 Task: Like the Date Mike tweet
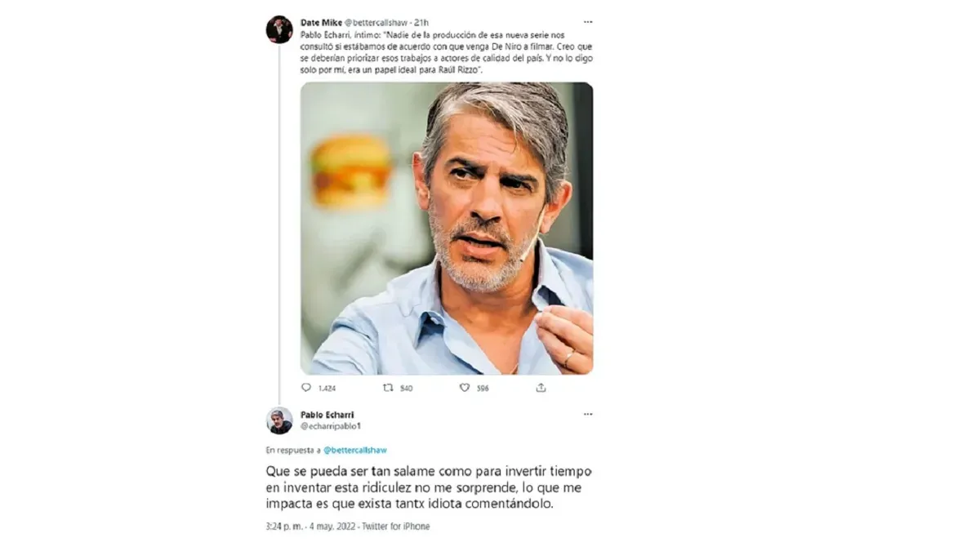[x=465, y=388]
